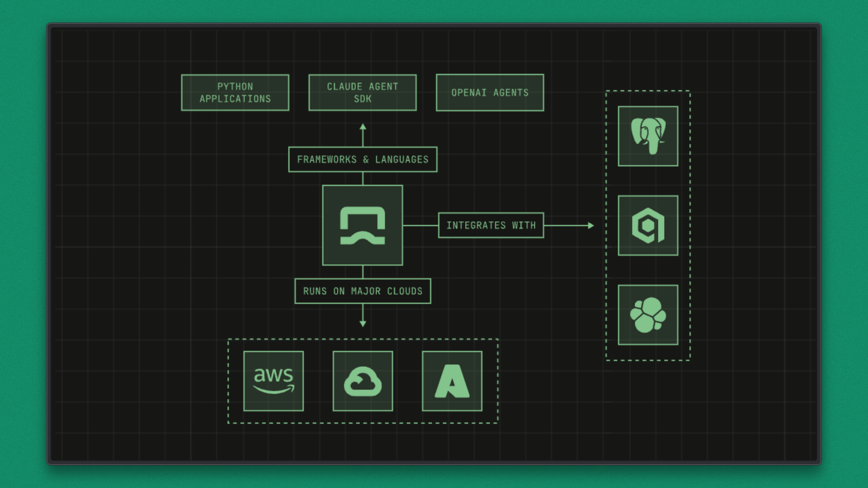Click the central product logo icon

(x=363, y=225)
